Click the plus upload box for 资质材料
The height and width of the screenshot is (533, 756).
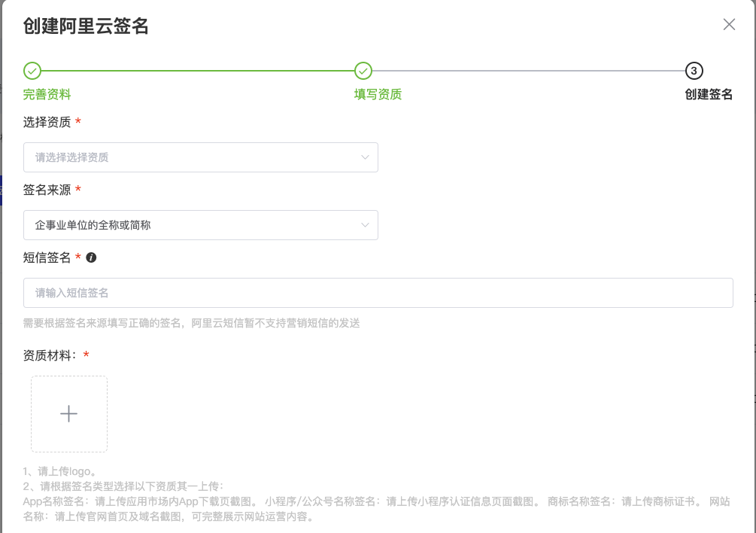click(x=69, y=414)
